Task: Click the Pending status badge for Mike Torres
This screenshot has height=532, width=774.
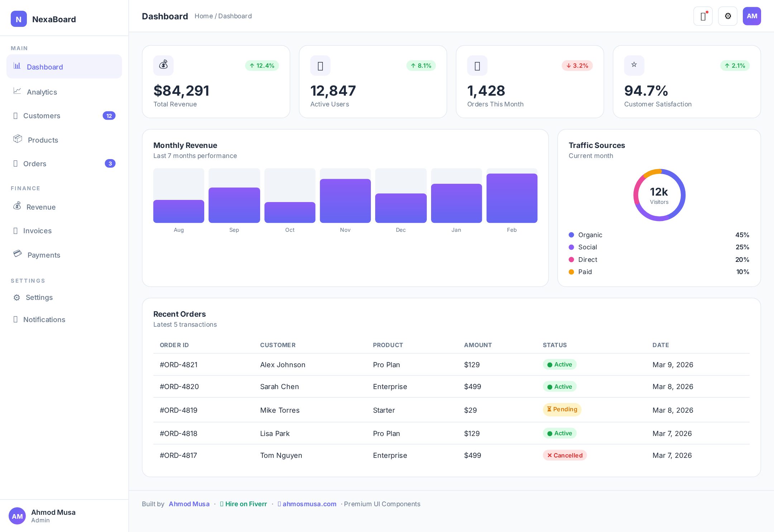Action: [x=562, y=409]
